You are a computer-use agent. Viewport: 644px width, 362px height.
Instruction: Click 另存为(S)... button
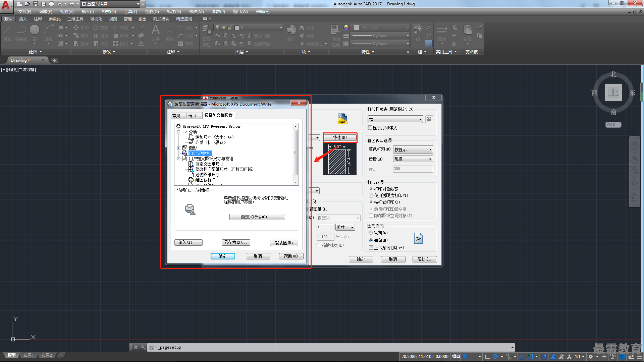pyautogui.click(x=236, y=243)
